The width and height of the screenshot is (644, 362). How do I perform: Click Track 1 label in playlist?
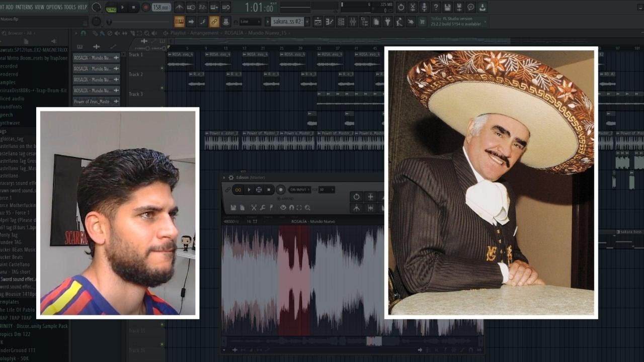[136, 55]
